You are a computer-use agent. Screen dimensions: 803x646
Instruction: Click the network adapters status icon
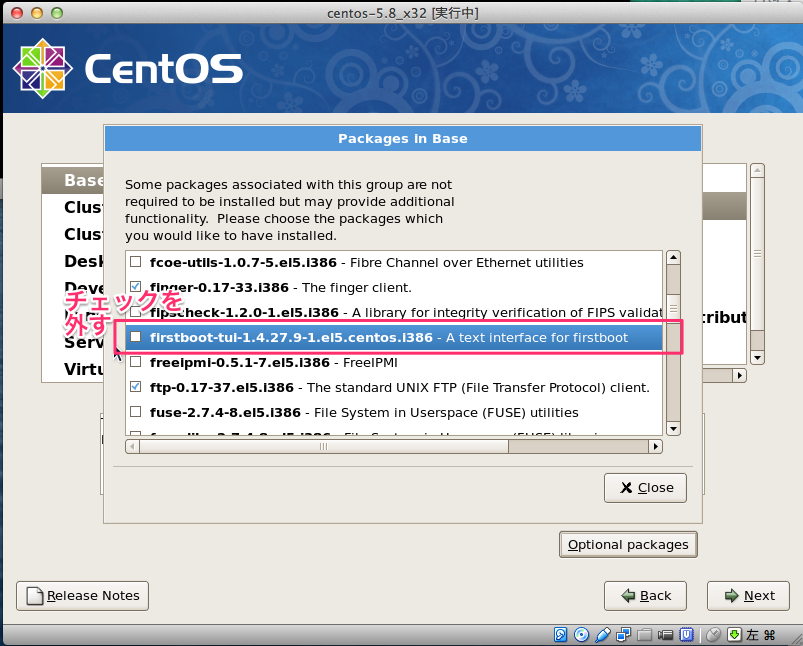(623, 635)
